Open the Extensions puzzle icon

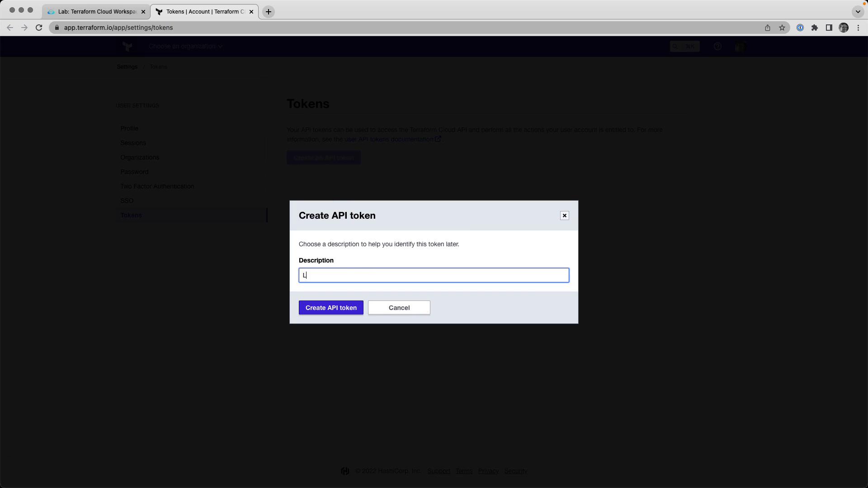click(814, 28)
